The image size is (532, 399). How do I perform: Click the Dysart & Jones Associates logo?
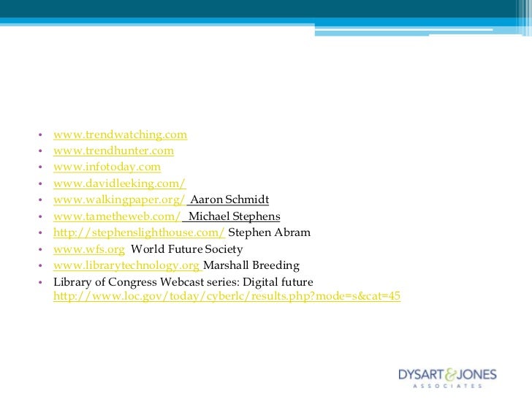click(x=447, y=378)
